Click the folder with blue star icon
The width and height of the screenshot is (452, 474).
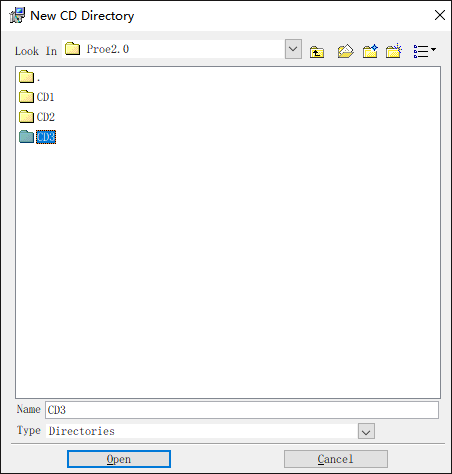370,51
